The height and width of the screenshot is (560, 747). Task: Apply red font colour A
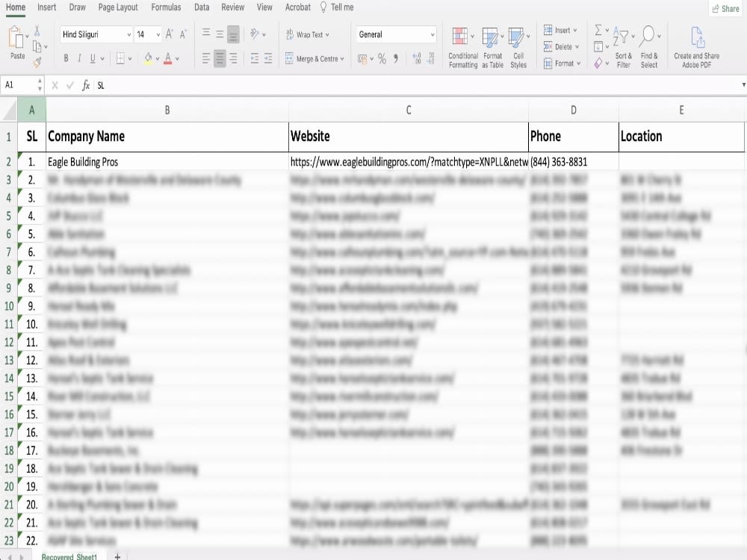click(x=167, y=58)
